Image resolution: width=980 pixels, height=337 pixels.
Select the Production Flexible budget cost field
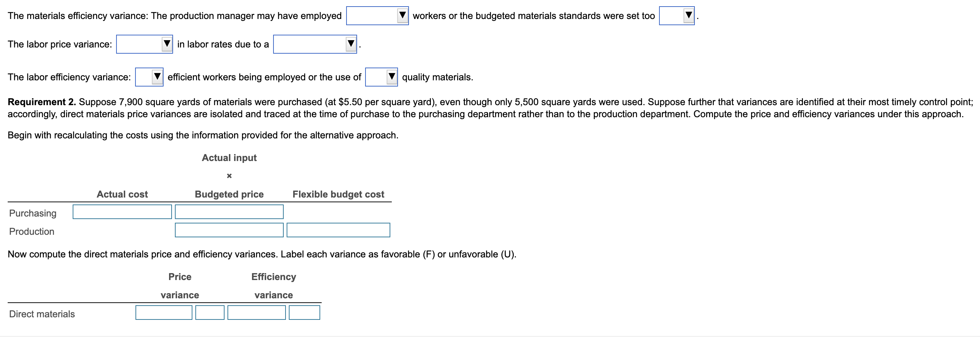click(x=338, y=230)
